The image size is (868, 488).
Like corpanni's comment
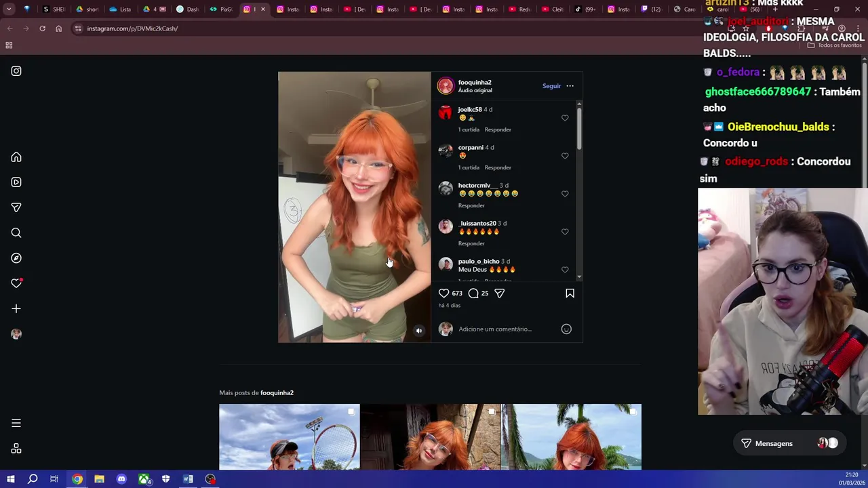pyautogui.click(x=565, y=156)
